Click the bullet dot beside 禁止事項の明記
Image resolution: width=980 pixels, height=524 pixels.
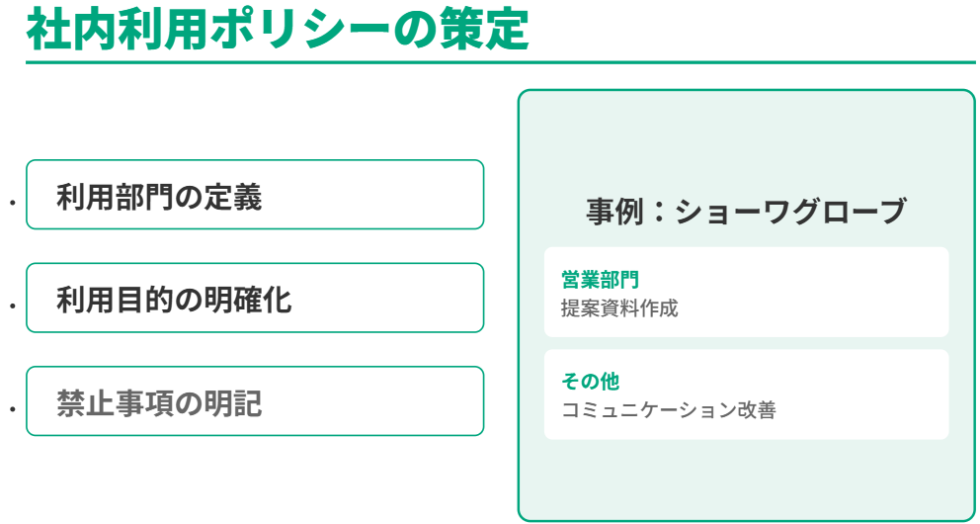click(13, 409)
